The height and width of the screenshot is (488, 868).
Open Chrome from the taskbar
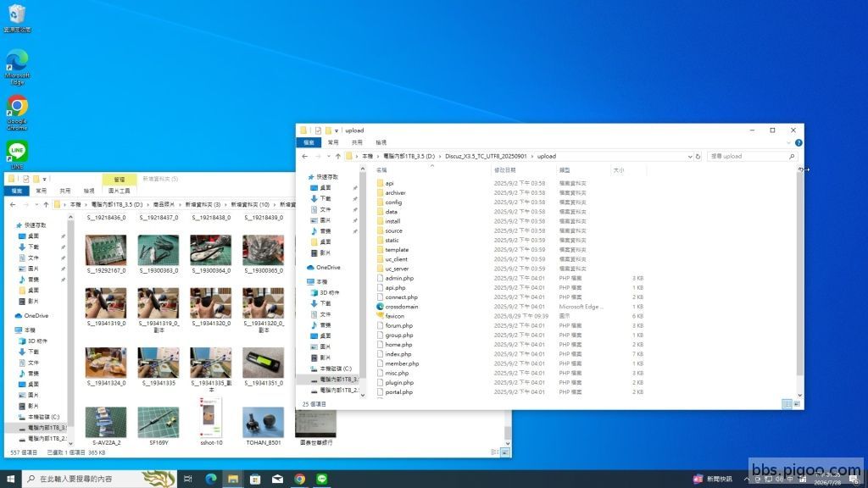[299, 479]
